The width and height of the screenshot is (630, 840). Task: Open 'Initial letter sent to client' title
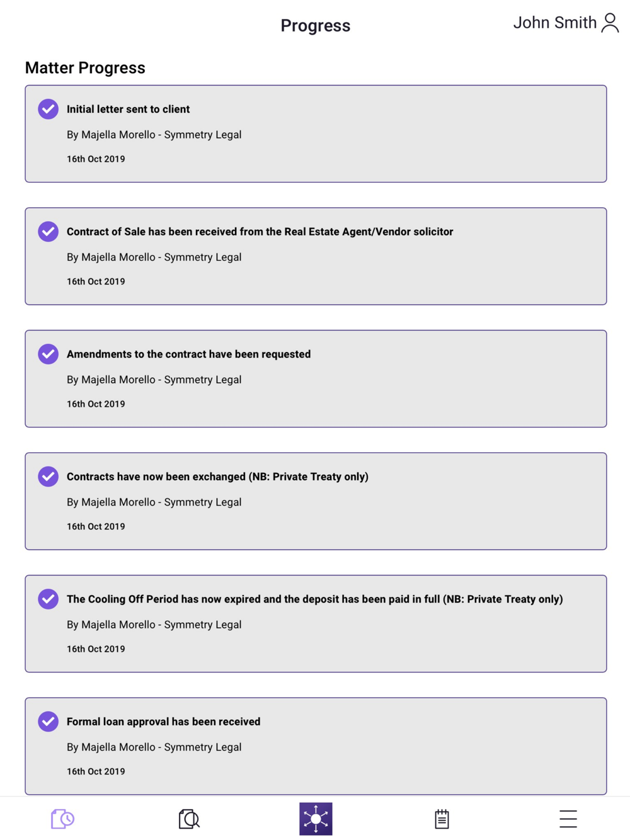pyautogui.click(x=128, y=109)
